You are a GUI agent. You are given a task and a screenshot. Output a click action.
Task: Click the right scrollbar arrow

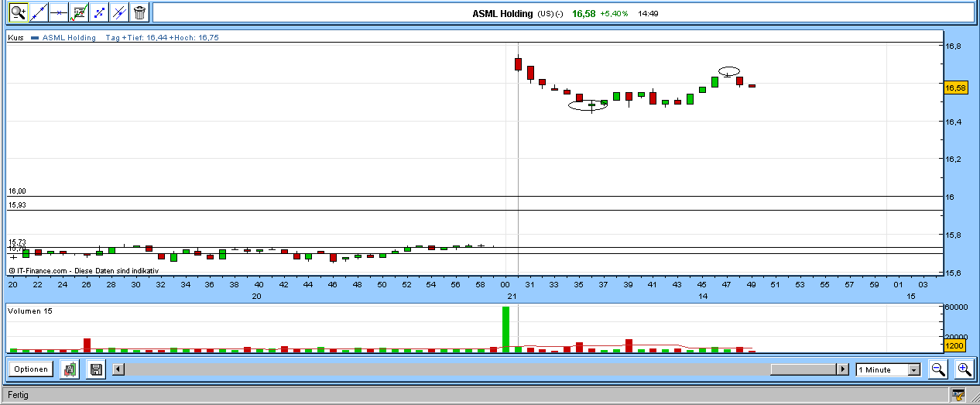(843, 369)
